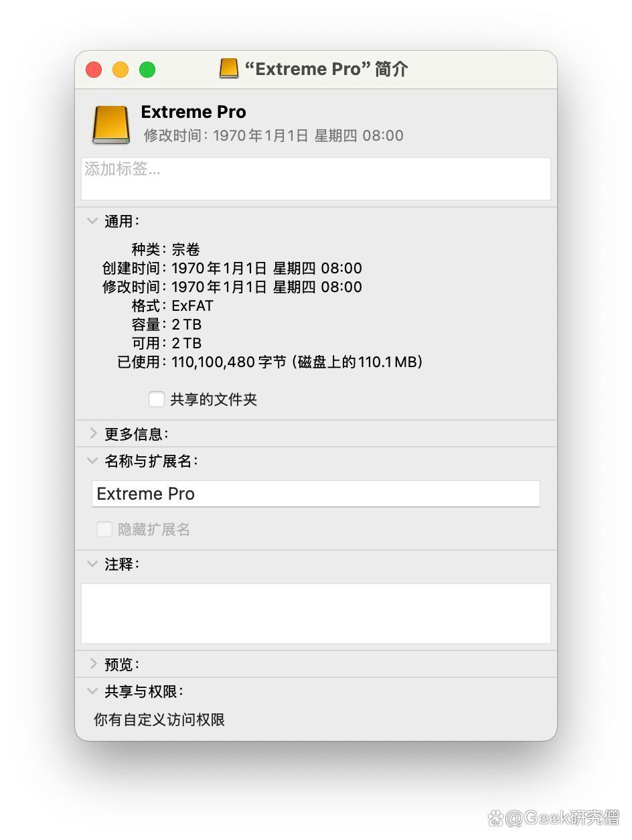The width and height of the screenshot is (632, 840).
Task: Toggle the 隐藏扩展名 checkbox
Action: [104, 529]
